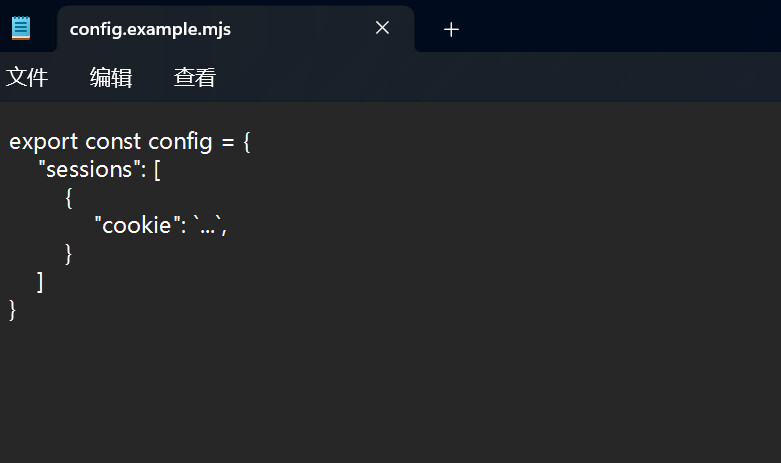This screenshot has width=781, height=463.
Task: Place cursor on the "export" keyword
Action: click(x=44, y=141)
